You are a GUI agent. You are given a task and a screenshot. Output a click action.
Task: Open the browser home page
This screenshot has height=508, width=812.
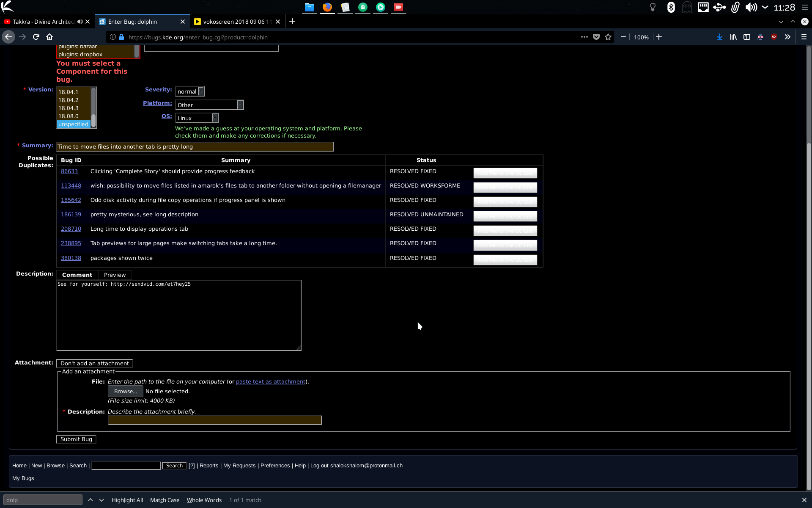pos(49,37)
